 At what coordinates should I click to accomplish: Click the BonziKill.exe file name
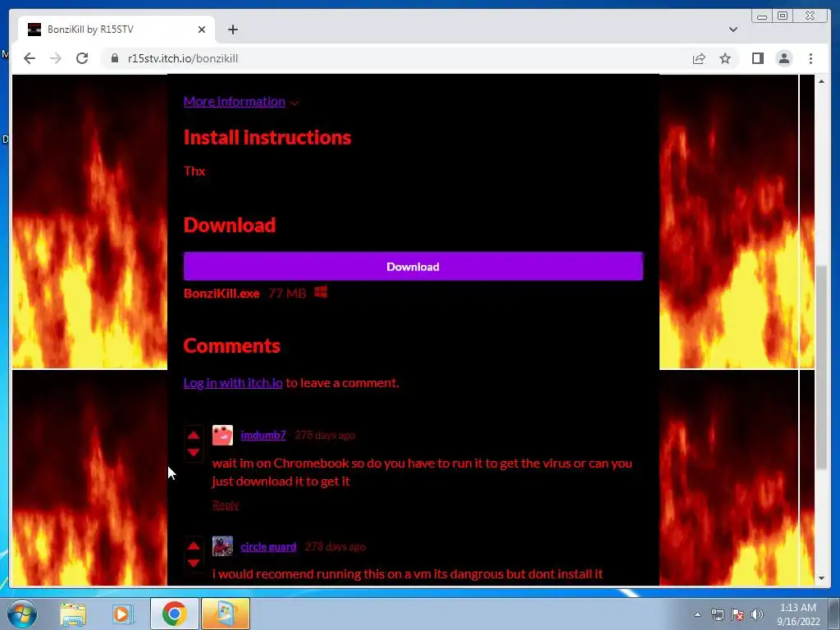tap(221, 294)
